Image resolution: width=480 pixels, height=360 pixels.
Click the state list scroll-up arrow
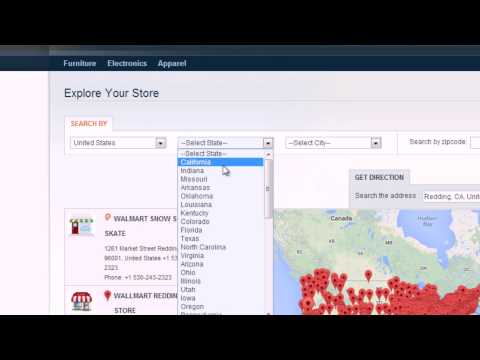pyautogui.click(x=268, y=154)
